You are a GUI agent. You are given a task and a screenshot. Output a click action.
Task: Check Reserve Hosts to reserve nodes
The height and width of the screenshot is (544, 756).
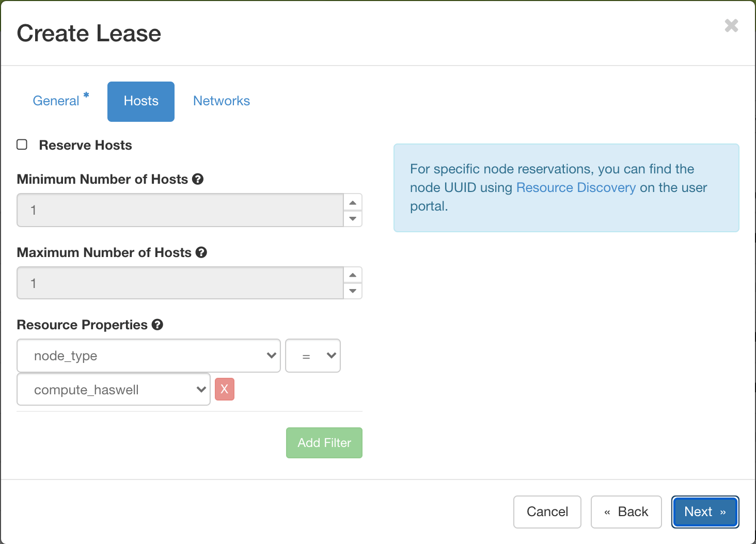[x=22, y=145]
